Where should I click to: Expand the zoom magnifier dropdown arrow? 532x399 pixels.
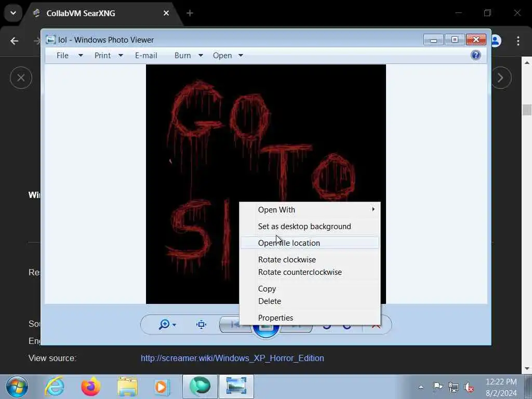[175, 325]
